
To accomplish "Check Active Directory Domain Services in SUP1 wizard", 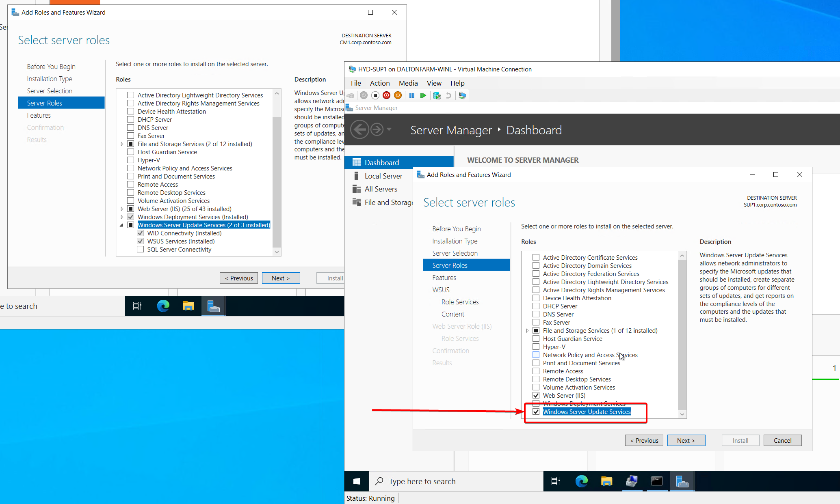I will click(536, 265).
